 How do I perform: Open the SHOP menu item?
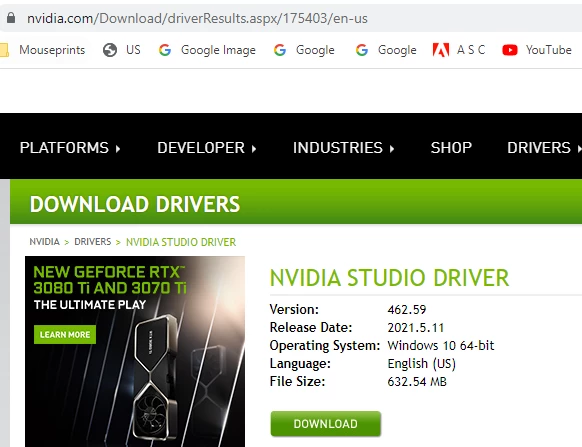click(451, 148)
